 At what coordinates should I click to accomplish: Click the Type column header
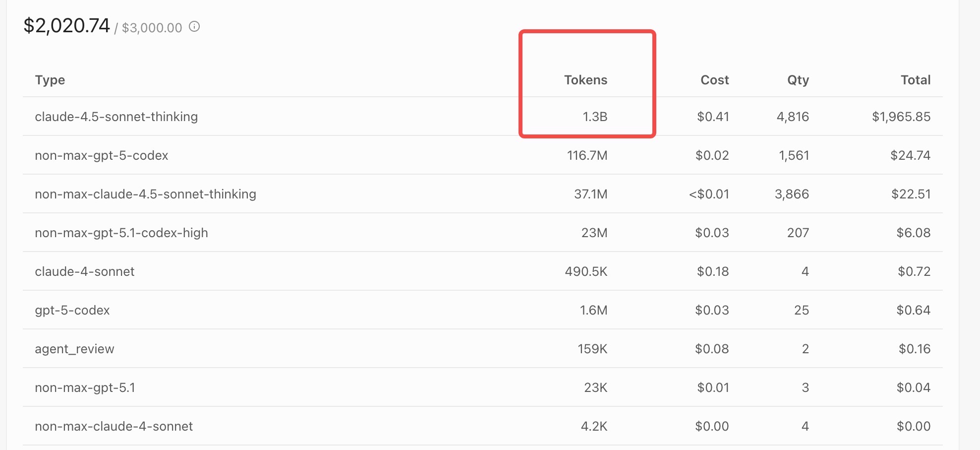[x=50, y=80]
